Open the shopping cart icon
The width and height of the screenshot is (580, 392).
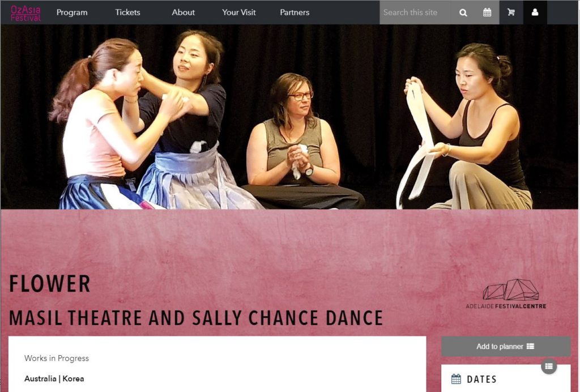click(511, 12)
